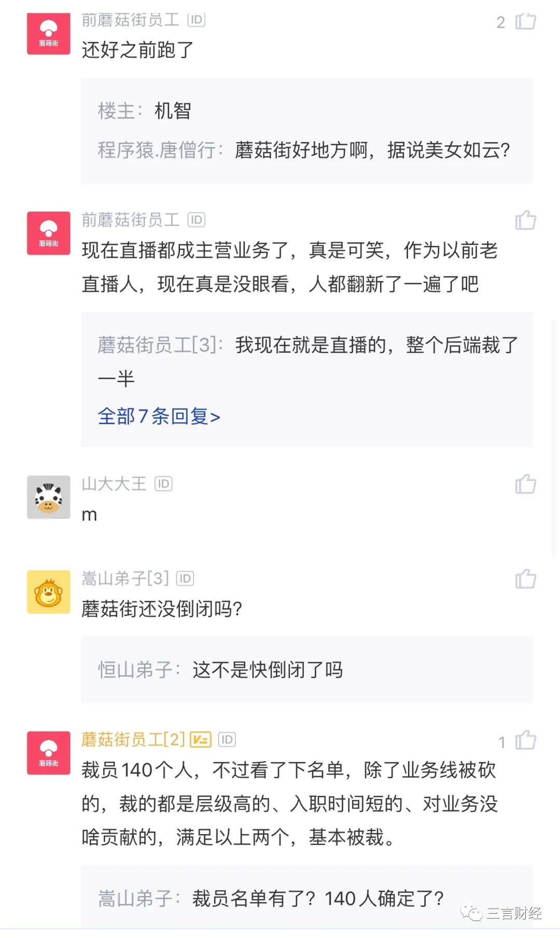Image resolution: width=560 pixels, height=938 pixels.
Task: Tap the ID badge next to 山大大王
Action: click(163, 484)
